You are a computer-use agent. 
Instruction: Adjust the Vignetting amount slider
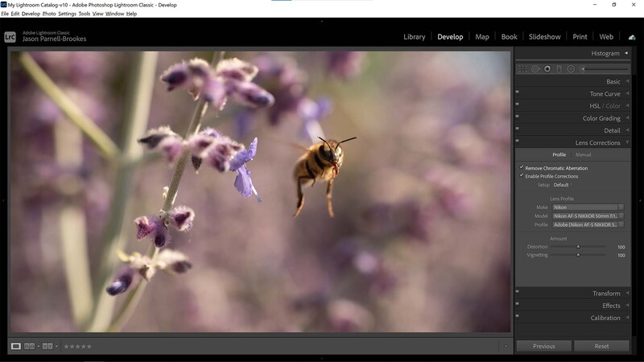(x=578, y=255)
